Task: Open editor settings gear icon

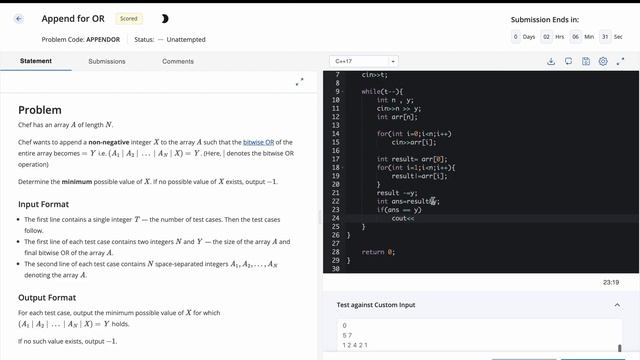Action: click(x=603, y=61)
